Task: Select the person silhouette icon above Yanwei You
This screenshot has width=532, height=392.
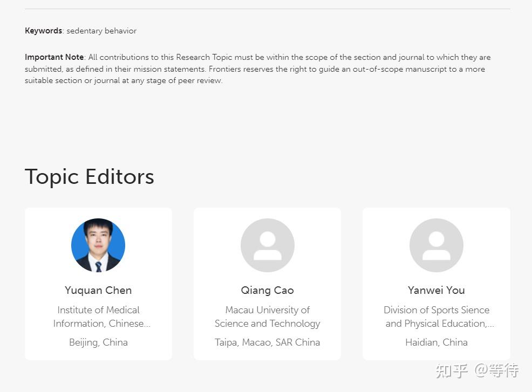Action: tap(436, 245)
